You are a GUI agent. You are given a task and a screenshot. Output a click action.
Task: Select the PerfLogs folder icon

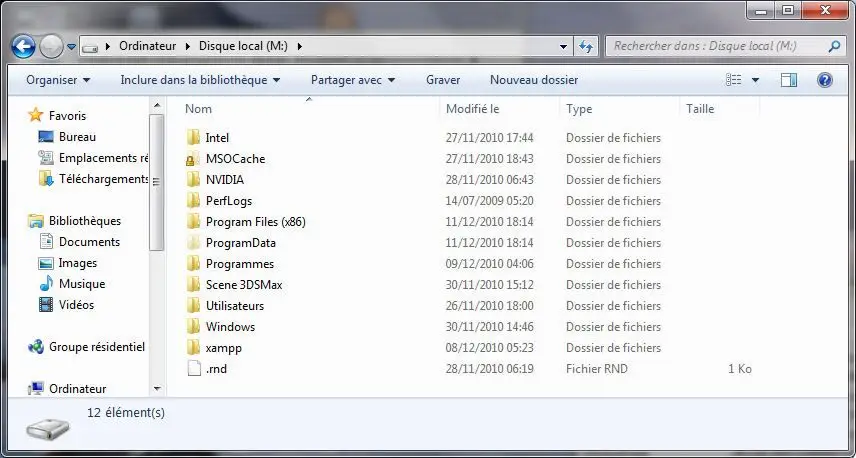pyautogui.click(x=193, y=201)
